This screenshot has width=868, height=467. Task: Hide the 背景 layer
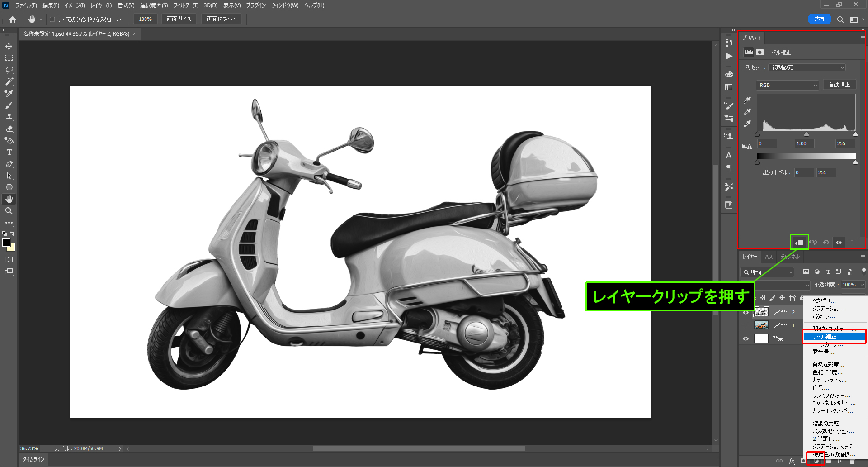745,338
